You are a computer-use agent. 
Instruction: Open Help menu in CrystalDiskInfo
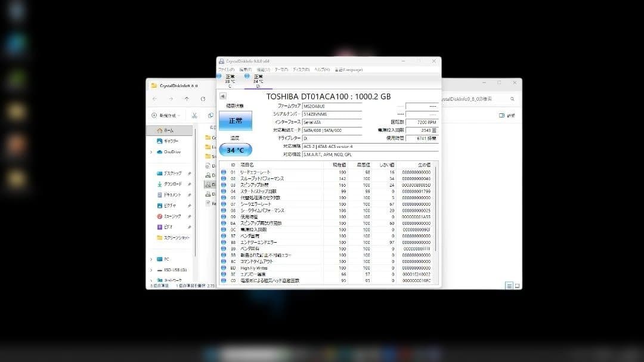pos(322,70)
